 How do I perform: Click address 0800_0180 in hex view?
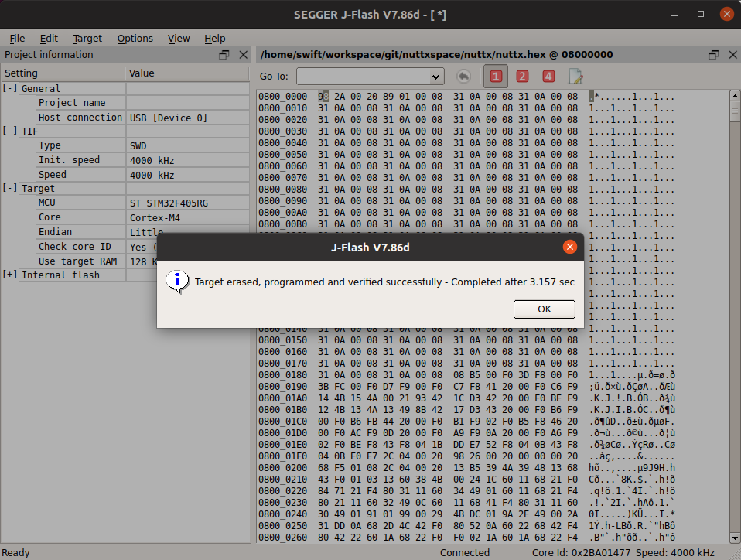[x=282, y=374]
